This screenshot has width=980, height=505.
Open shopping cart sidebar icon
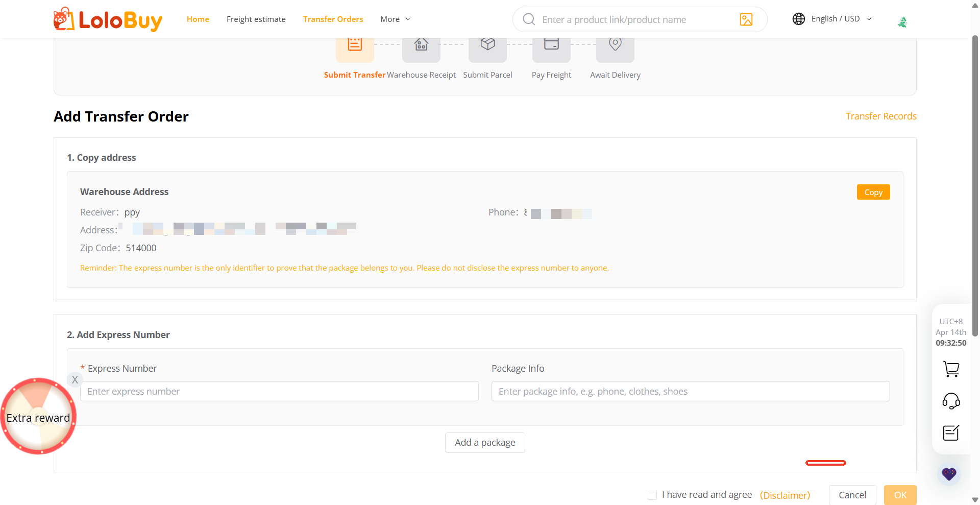(x=951, y=369)
